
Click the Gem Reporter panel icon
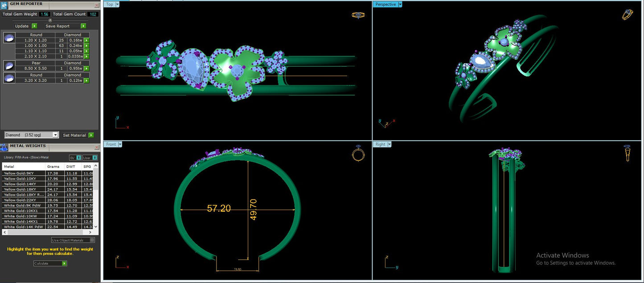pyautogui.click(x=5, y=4)
